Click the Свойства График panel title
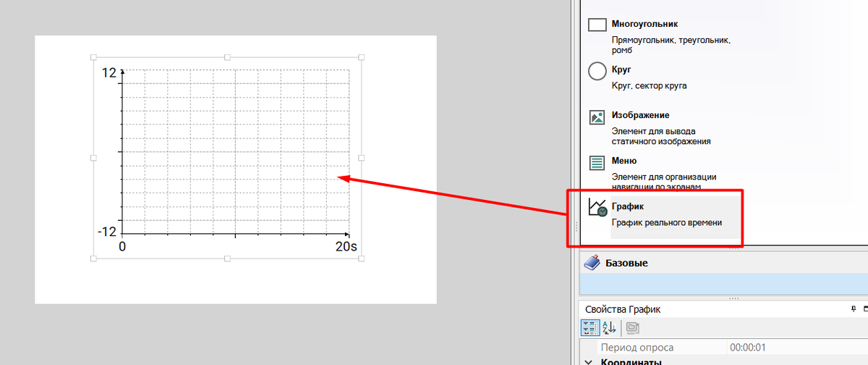868x365 pixels. 622,309
